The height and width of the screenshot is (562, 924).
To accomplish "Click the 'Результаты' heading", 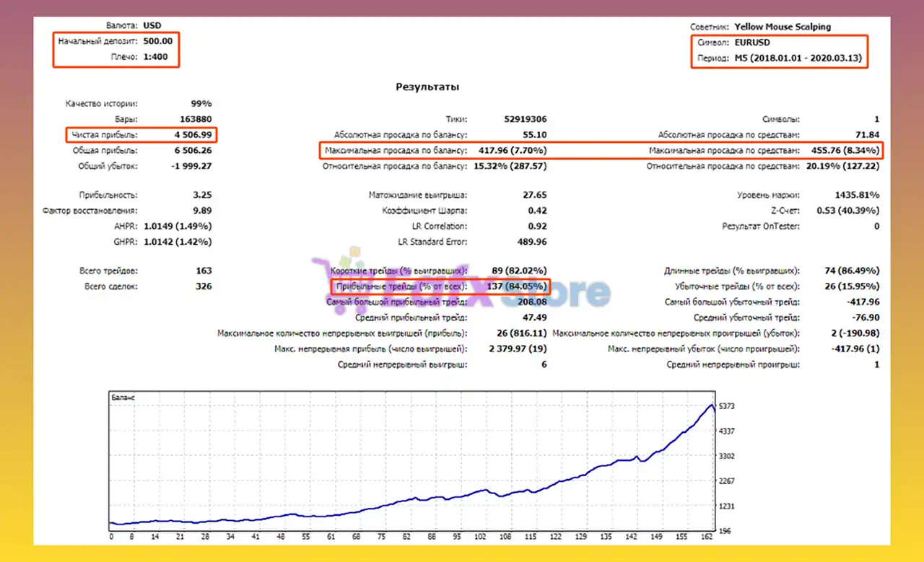I will click(427, 87).
